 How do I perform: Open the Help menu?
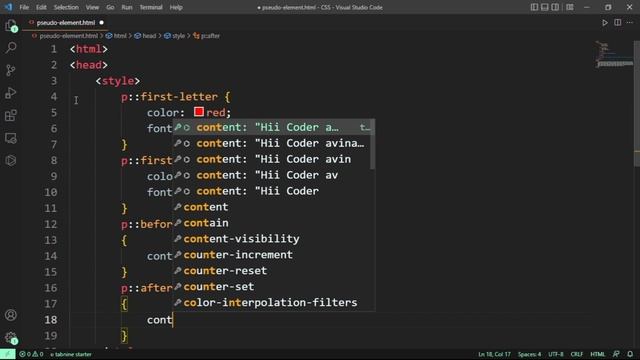176,7
